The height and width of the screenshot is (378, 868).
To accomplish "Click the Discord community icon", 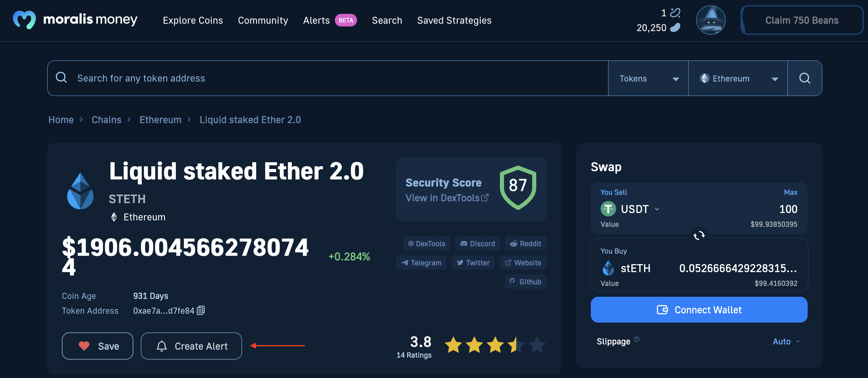I will (477, 243).
